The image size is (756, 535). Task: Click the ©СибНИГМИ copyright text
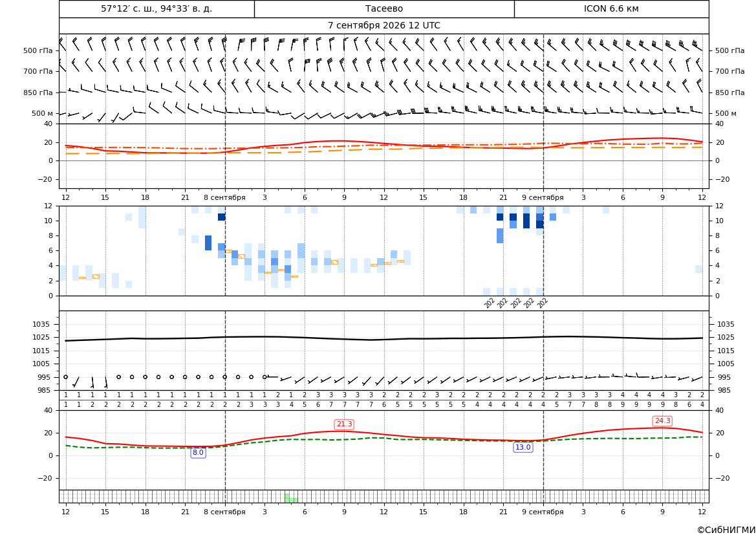point(726,530)
